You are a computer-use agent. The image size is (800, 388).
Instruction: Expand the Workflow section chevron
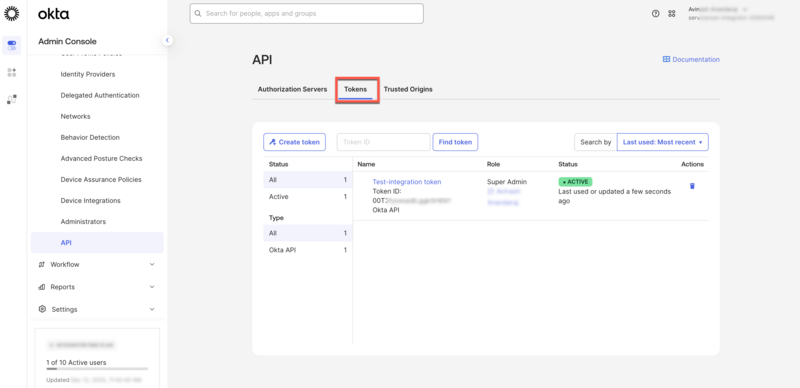152,264
